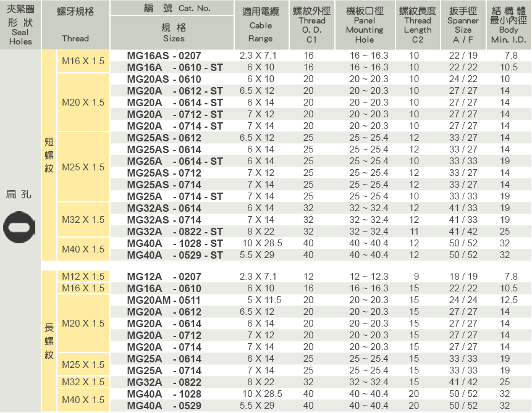Click the M12 X 1.5 thread cell
This screenshot has width=532, height=413.
pyautogui.click(x=83, y=277)
